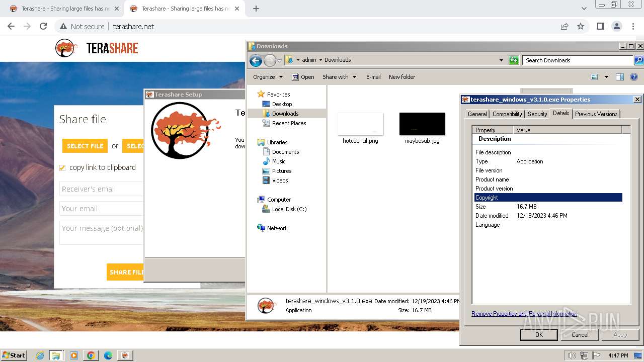Switch to the General tab in Properties
Image resolution: width=644 pixels, height=362 pixels.
coord(477,114)
